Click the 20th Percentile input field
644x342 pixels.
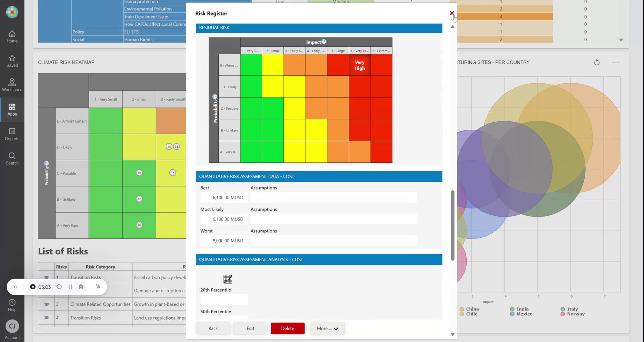(224, 299)
